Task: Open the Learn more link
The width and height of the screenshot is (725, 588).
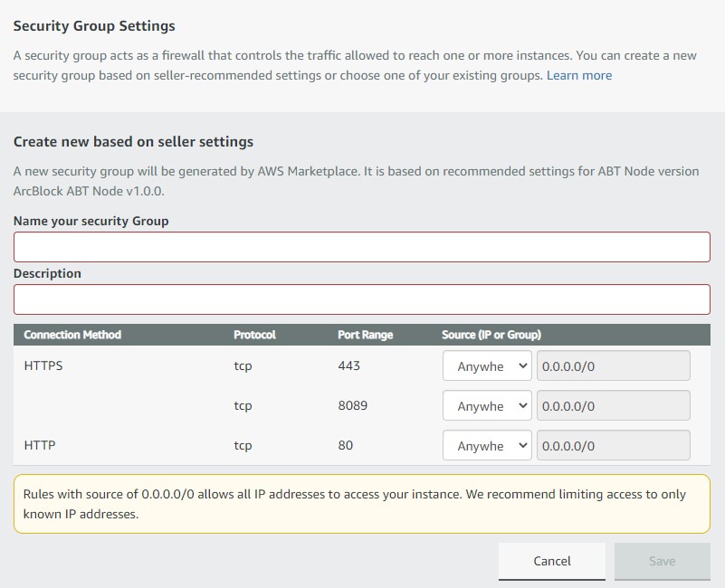Action: click(578, 75)
